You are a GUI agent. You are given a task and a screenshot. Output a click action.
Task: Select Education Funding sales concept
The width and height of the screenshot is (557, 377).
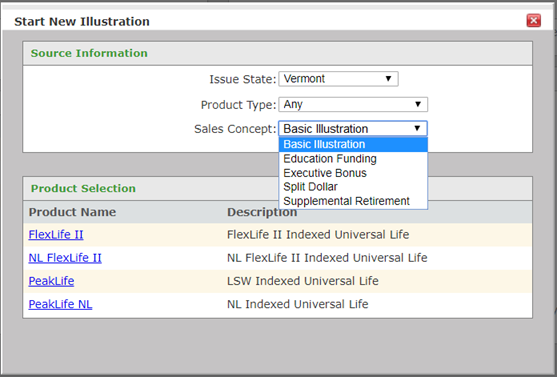coord(353,159)
